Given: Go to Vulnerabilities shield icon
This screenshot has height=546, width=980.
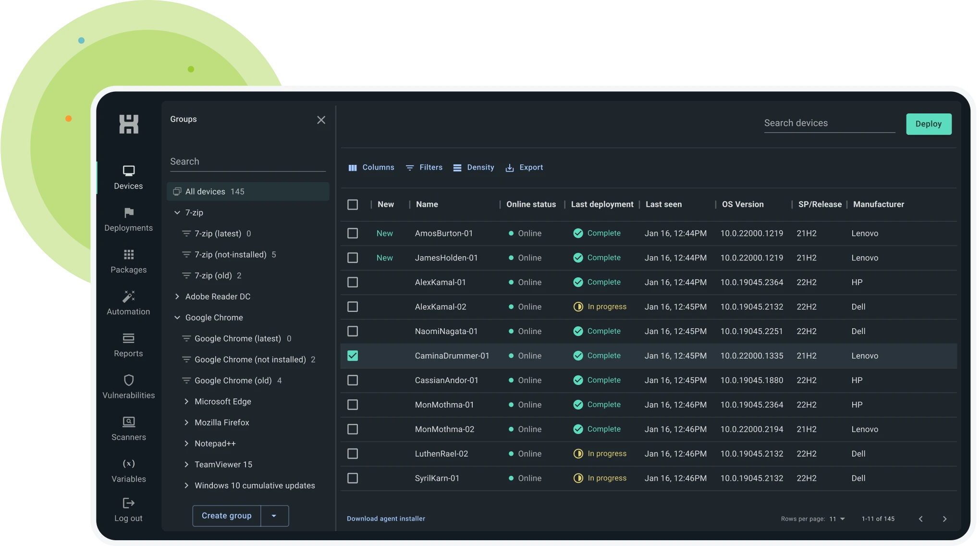Looking at the screenshot, I should click(128, 380).
